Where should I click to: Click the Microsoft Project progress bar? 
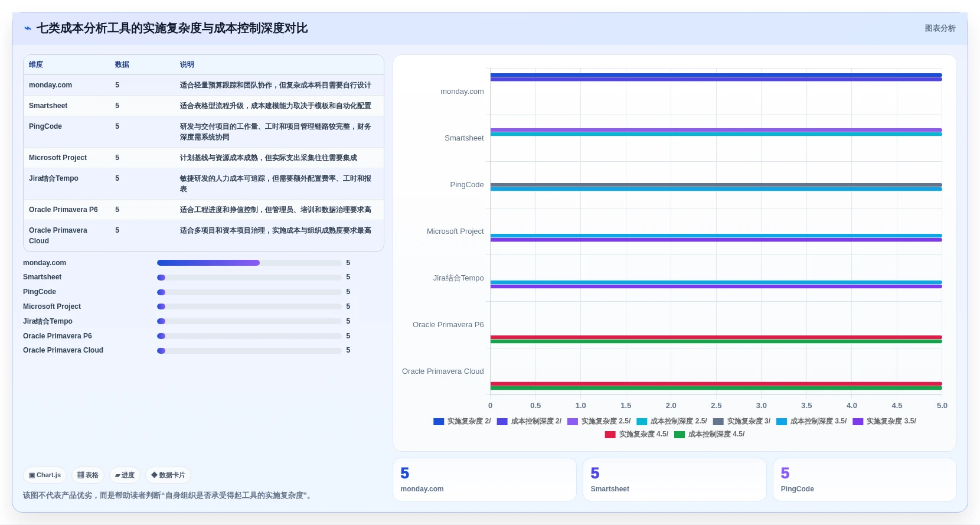(249, 306)
